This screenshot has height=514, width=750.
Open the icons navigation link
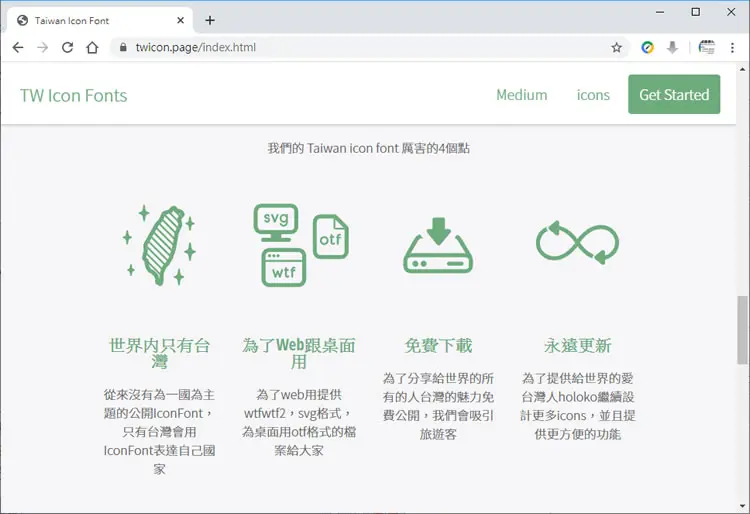click(593, 95)
